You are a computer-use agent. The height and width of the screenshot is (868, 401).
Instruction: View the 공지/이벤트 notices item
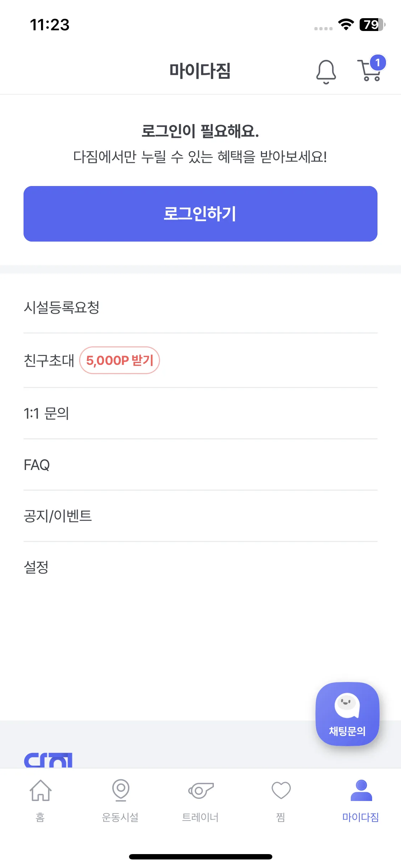pyautogui.click(x=58, y=516)
